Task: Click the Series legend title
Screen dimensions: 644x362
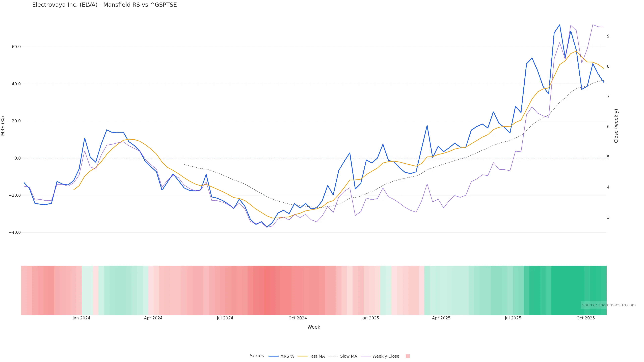Action: [257, 355]
